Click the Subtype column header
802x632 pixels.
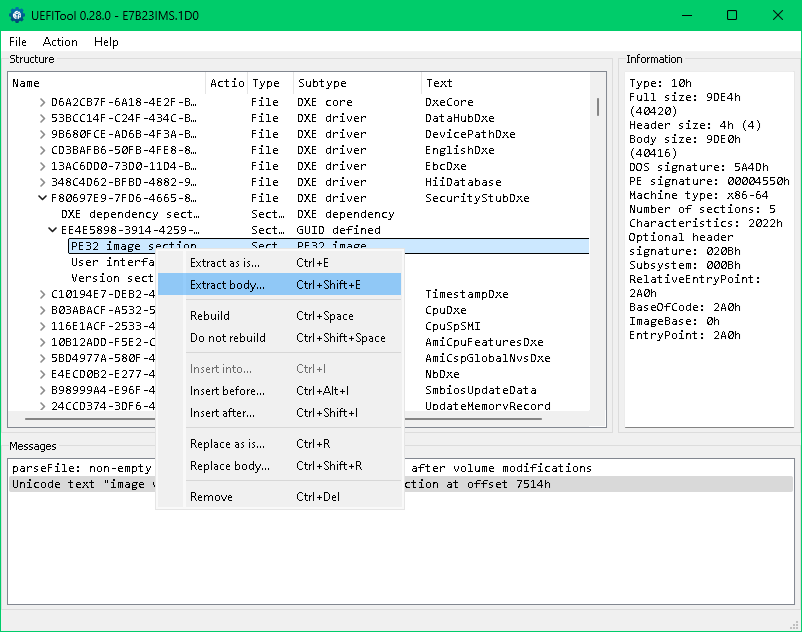pos(358,83)
